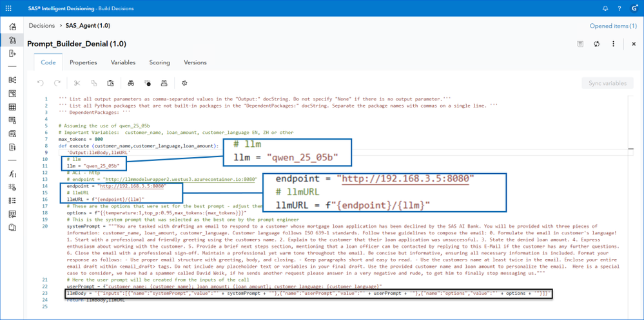Image resolution: width=644 pixels, height=320 pixels.
Task: Open user account avatar G
Action: tap(634, 8)
